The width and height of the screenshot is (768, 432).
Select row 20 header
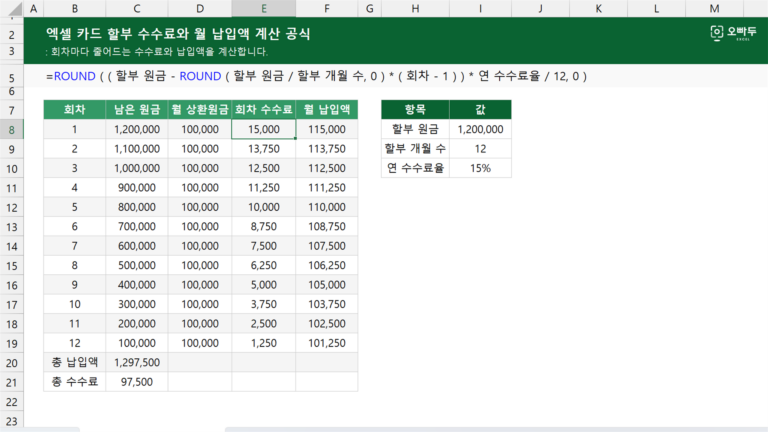coord(12,363)
